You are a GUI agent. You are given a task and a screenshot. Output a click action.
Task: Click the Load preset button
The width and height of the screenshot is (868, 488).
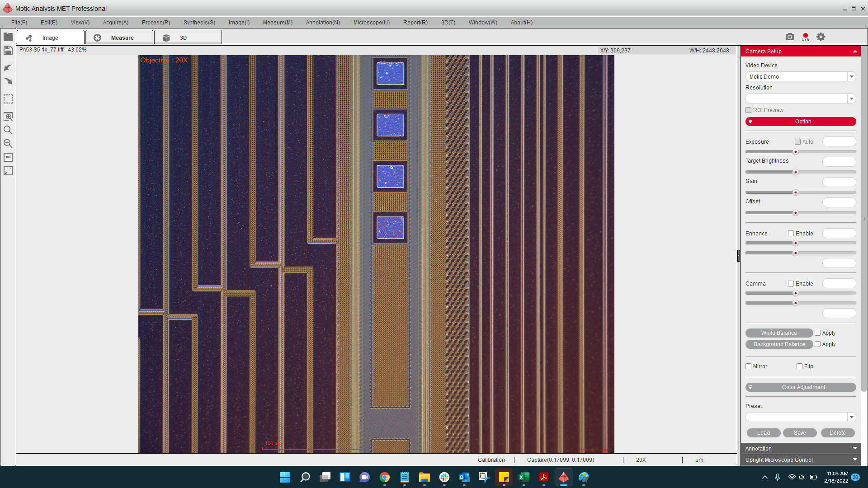[x=764, y=433]
